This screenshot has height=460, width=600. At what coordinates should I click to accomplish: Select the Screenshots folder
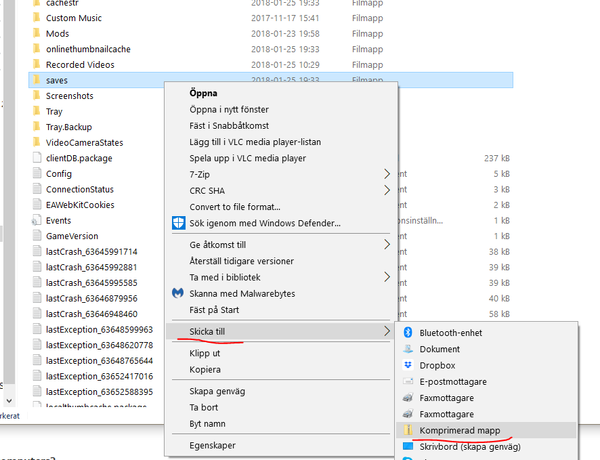pos(69,96)
